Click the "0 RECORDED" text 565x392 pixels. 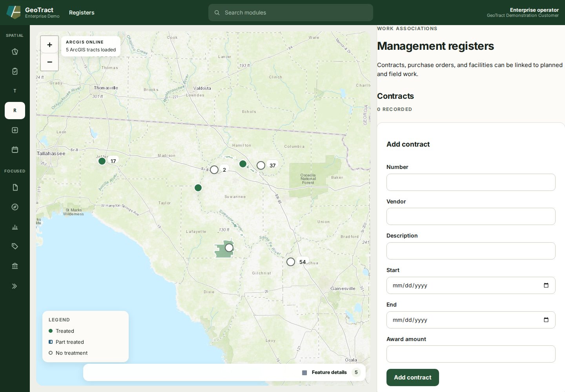coord(395,109)
